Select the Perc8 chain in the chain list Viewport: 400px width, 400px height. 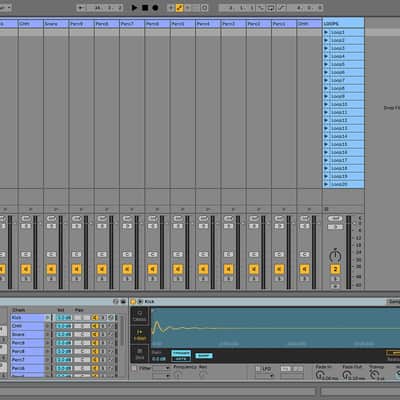(27, 351)
